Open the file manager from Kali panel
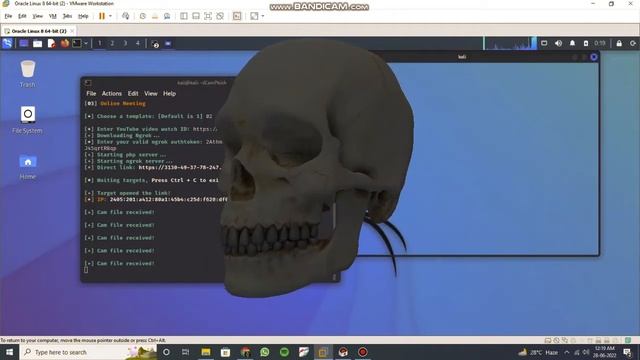The height and width of the screenshot is (360, 640). (x=38, y=43)
